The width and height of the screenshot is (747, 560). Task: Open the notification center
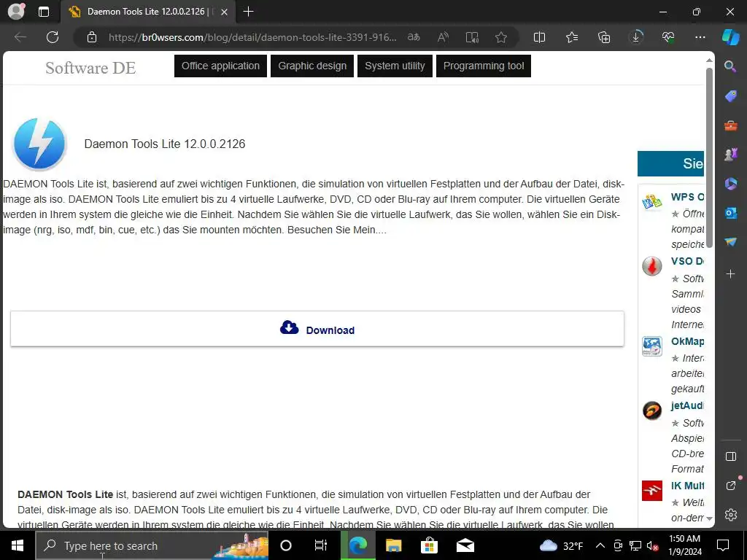[723, 545]
